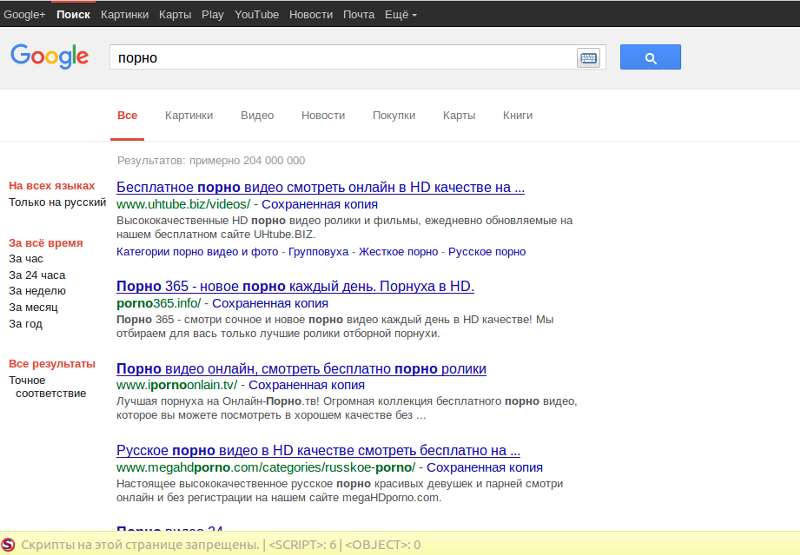Screen dimensions: 800x555
Task: Click the Скрипты на этой странице запрещены status message
Action: (x=140, y=545)
